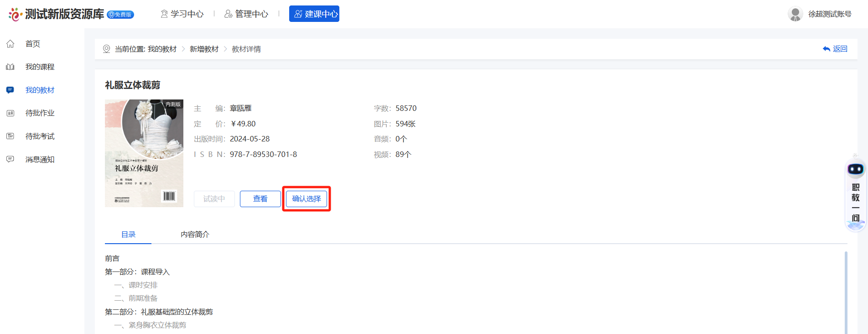
Task: Click the home icon in the sidebar
Action: point(10,44)
